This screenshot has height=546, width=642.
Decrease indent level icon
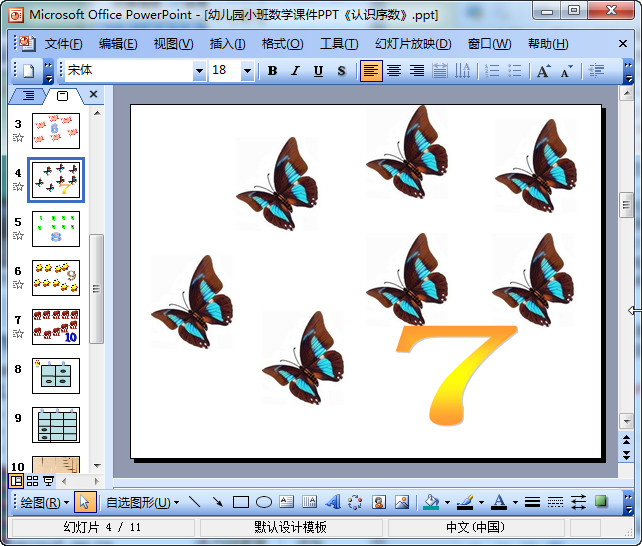[x=596, y=71]
